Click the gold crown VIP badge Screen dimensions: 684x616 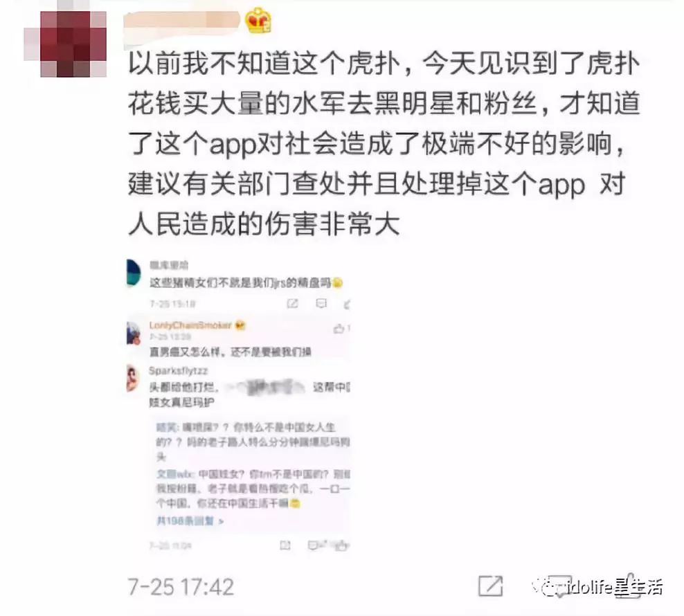point(258,21)
